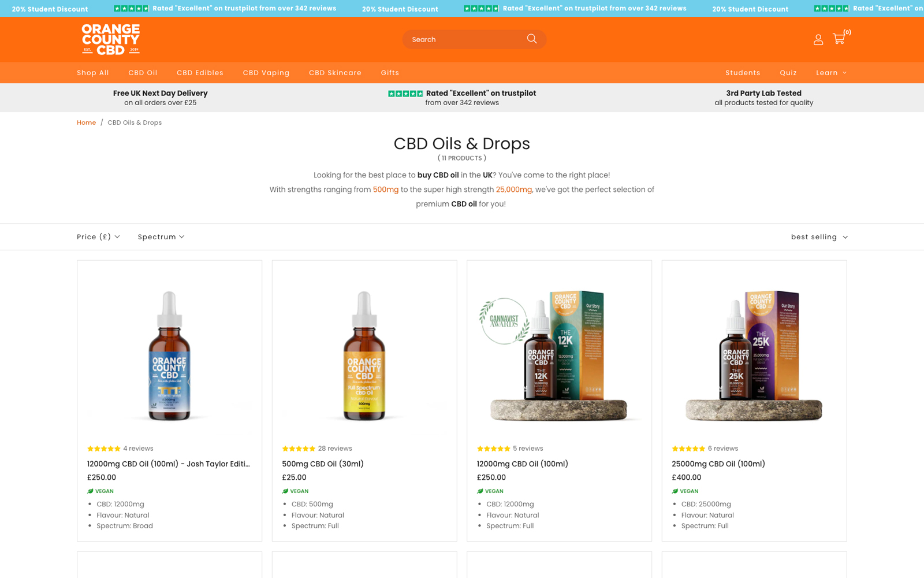Open the shopping cart icon
The image size is (924, 578).
839,39
